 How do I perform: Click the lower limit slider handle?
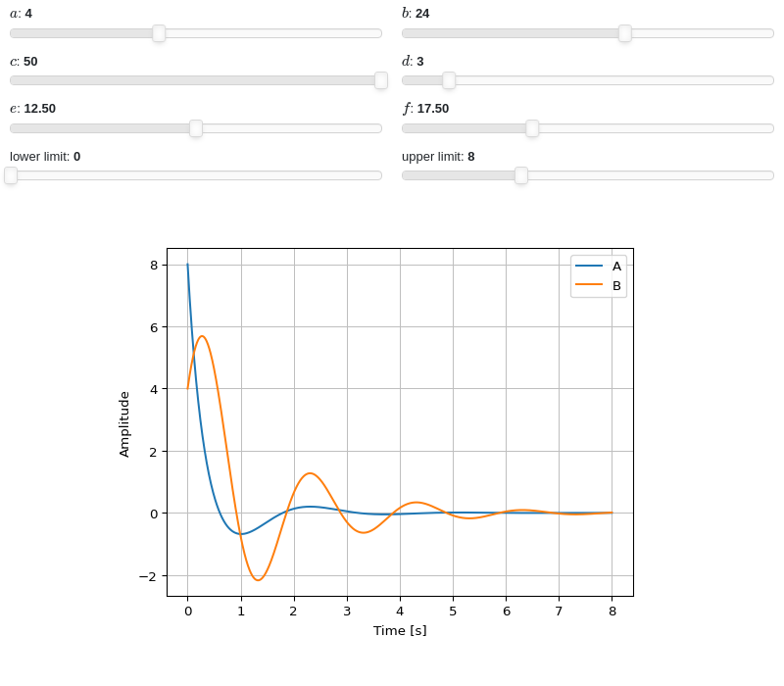click(x=11, y=175)
